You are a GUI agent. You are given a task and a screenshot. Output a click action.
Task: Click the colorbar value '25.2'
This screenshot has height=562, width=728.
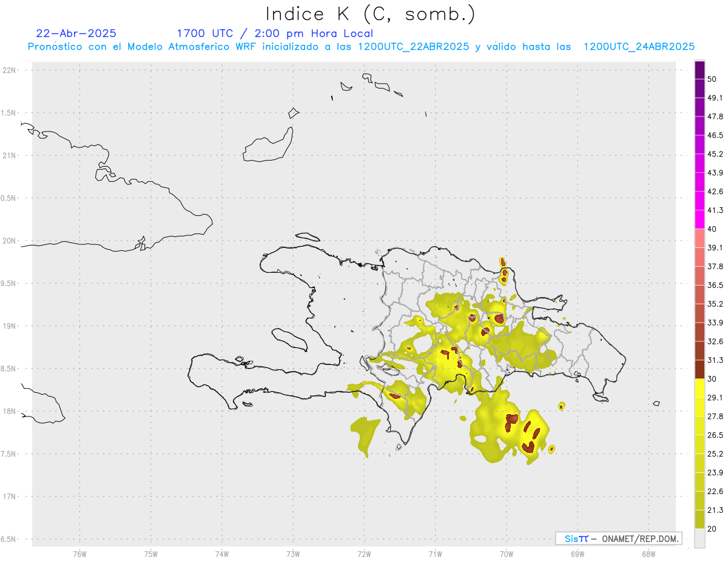click(x=715, y=454)
